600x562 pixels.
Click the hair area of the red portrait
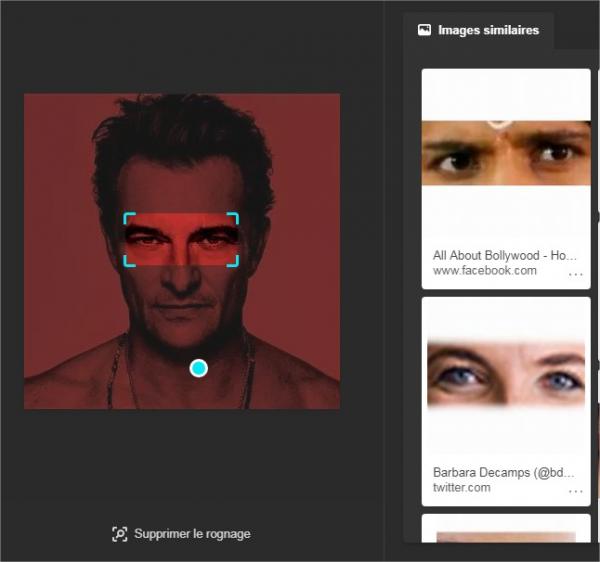click(180, 130)
